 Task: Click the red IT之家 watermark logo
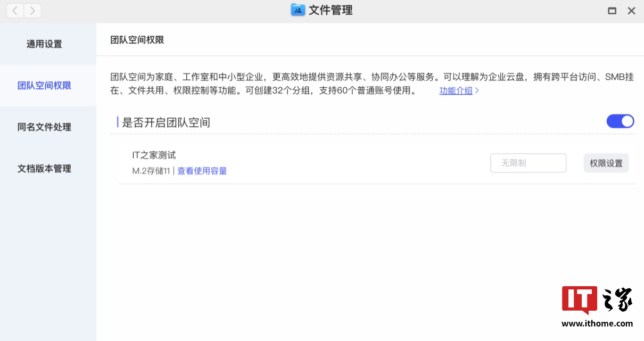point(579,300)
